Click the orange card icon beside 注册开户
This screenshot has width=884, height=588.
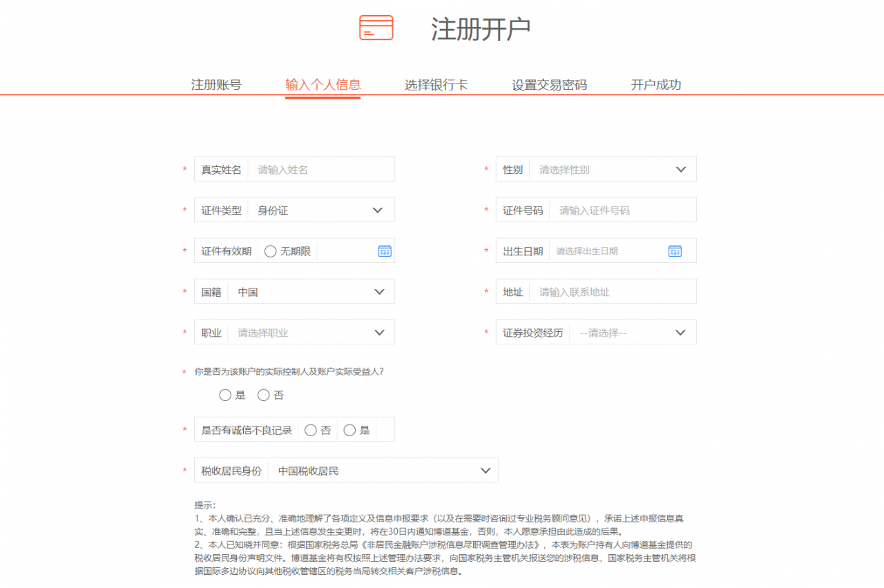coord(376,28)
